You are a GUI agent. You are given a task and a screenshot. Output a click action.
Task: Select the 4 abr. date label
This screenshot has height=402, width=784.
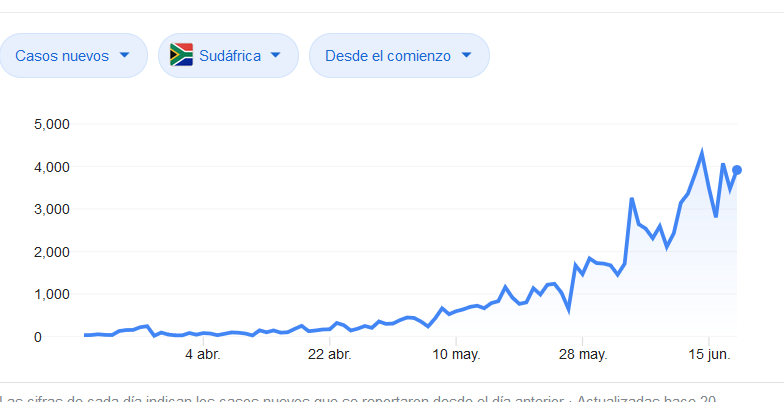[x=202, y=354]
